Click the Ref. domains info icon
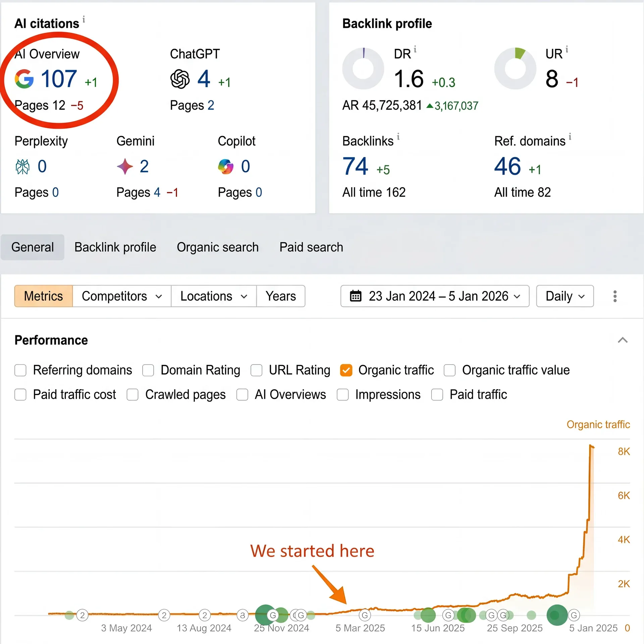Screen dimensions: 644x644 [x=570, y=137]
